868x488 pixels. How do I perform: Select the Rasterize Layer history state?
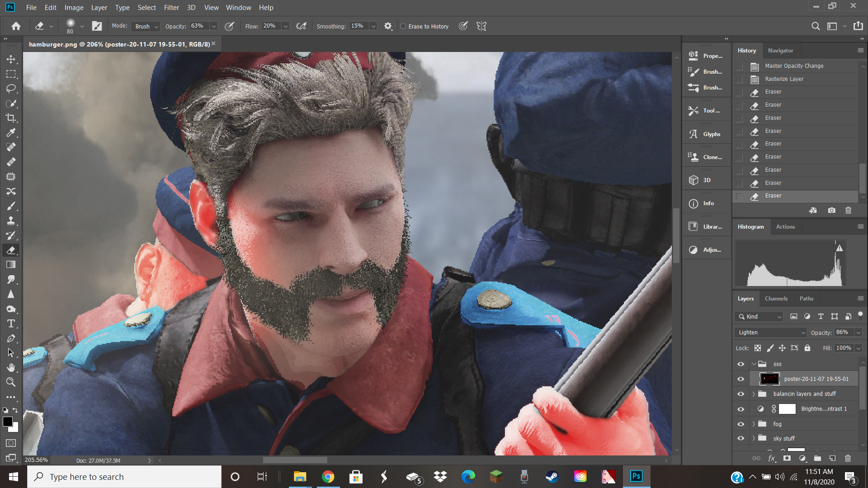(x=784, y=79)
